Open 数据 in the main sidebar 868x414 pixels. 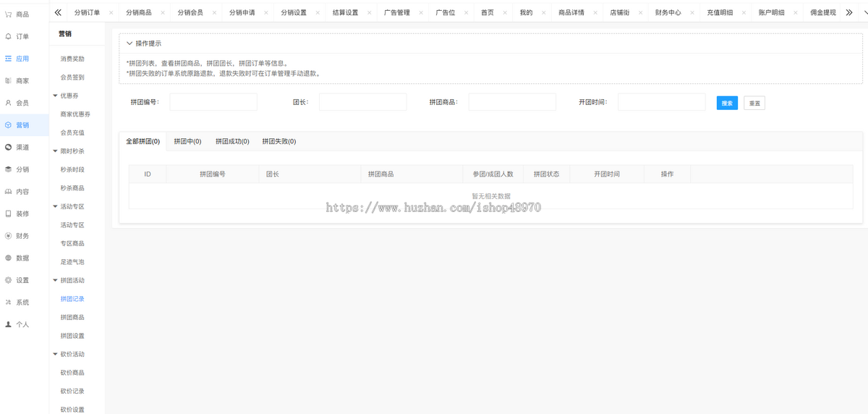click(22, 258)
